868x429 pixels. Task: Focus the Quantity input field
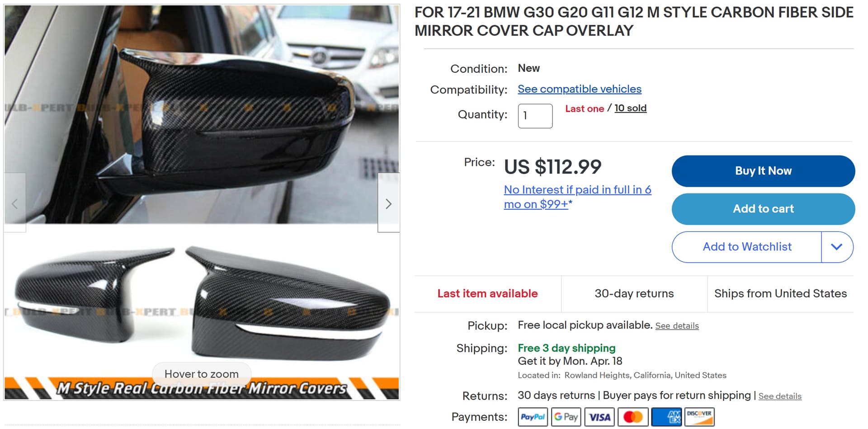pos(535,116)
